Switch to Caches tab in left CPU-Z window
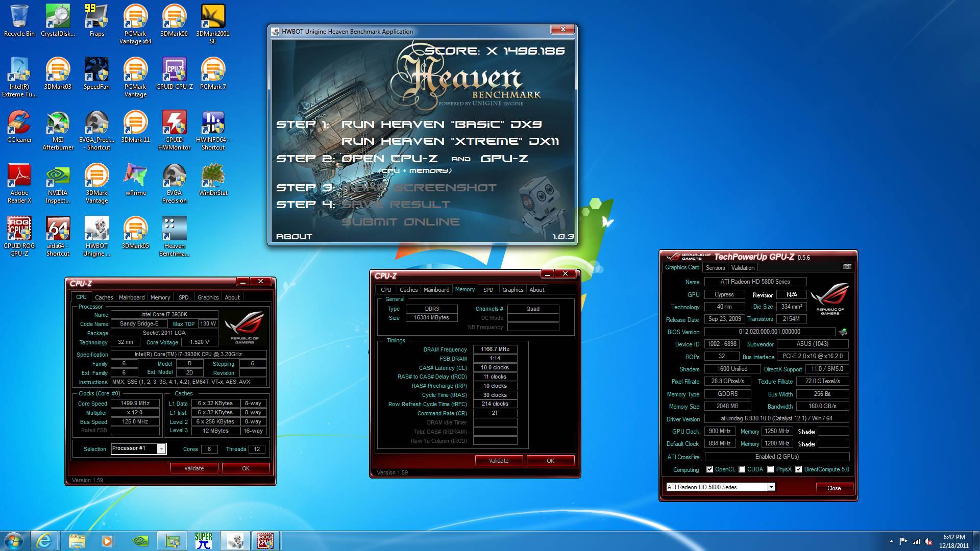This screenshot has height=551, width=980. pyautogui.click(x=104, y=297)
